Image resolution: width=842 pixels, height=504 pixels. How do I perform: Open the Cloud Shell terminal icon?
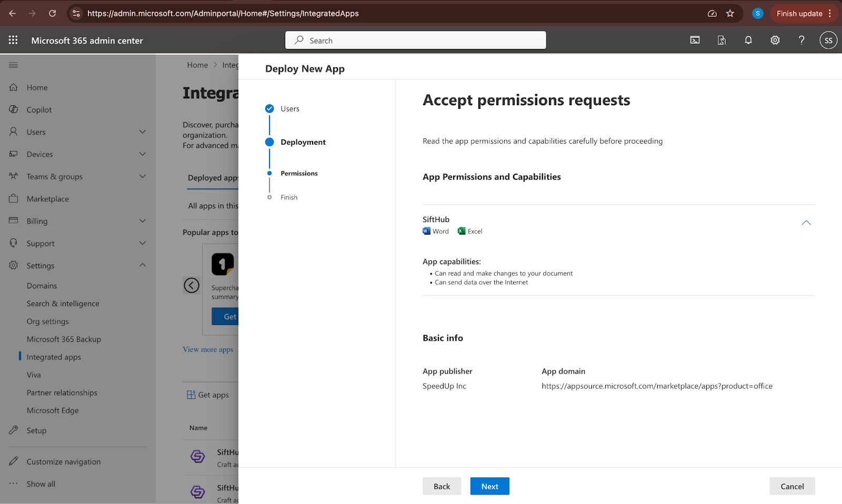tap(695, 40)
